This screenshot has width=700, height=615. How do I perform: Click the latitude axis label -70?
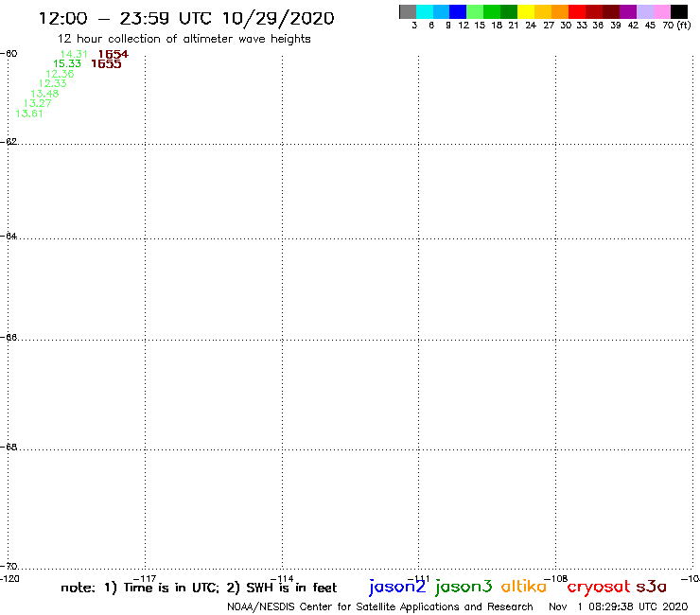pos(9,567)
